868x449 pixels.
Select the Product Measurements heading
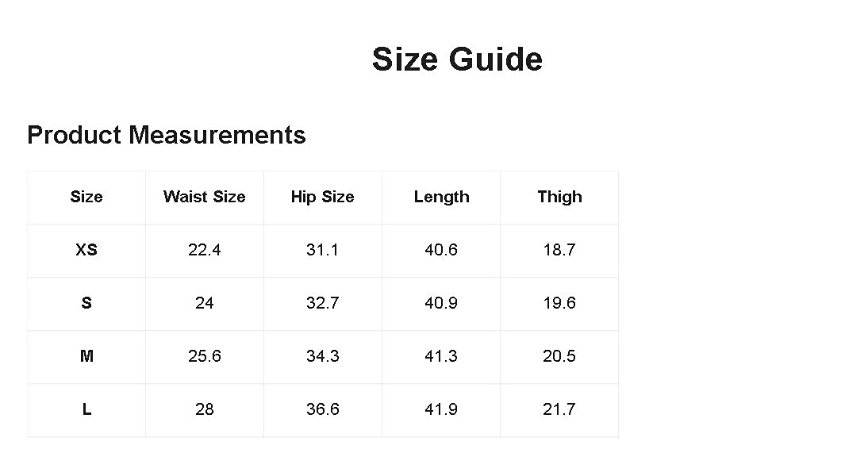click(167, 135)
